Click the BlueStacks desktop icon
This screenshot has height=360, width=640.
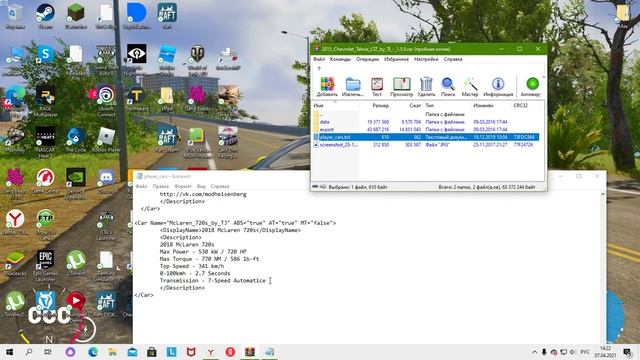tap(15, 263)
